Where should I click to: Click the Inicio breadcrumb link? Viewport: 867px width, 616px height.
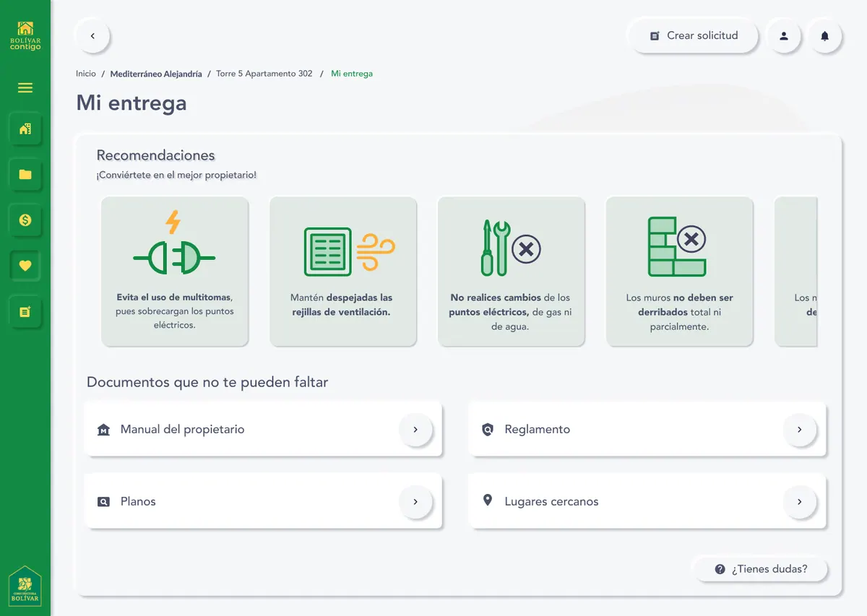86,74
